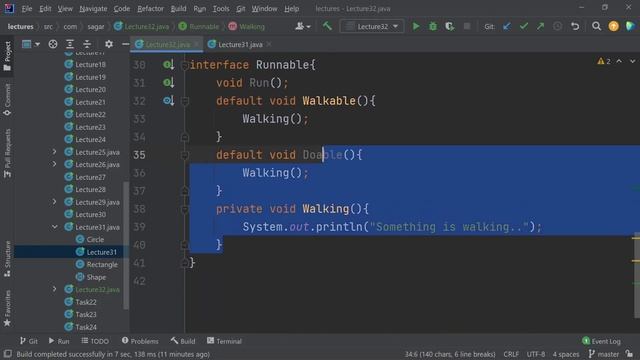Viewport: 640px width, 360px height.
Task: Change line separator CRLF in status bar
Action: (511, 354)
